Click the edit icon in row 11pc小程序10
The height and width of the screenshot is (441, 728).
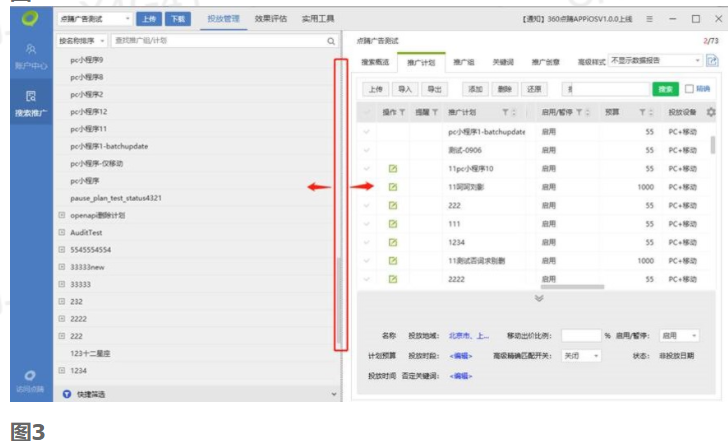[393, 169]
